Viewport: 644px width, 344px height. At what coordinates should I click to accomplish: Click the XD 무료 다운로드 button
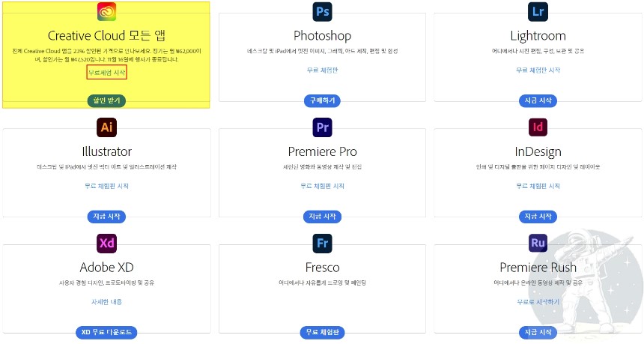tap(106, 332)
